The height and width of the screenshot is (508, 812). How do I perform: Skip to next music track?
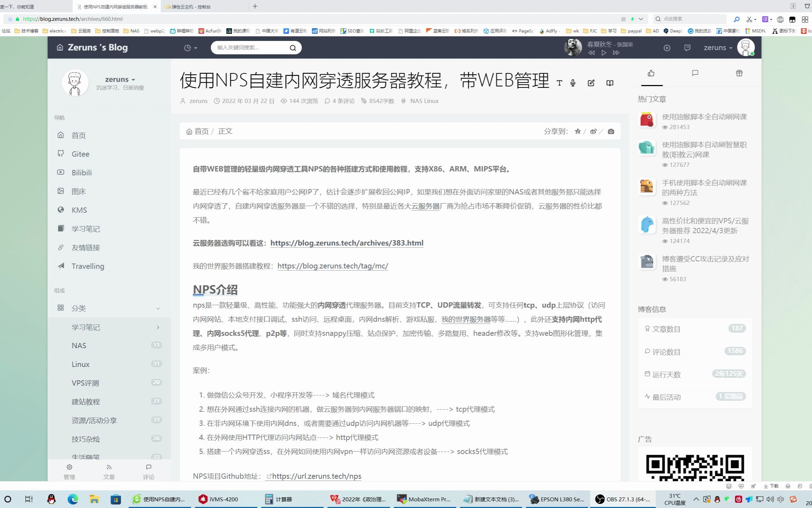click(616, 53)
